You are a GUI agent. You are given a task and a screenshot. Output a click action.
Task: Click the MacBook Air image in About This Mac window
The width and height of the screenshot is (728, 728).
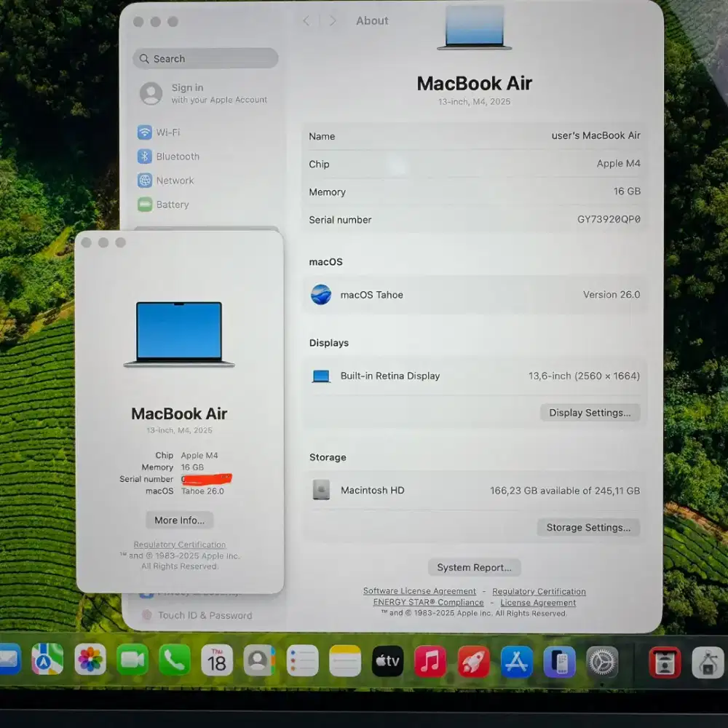coord(179,334)
